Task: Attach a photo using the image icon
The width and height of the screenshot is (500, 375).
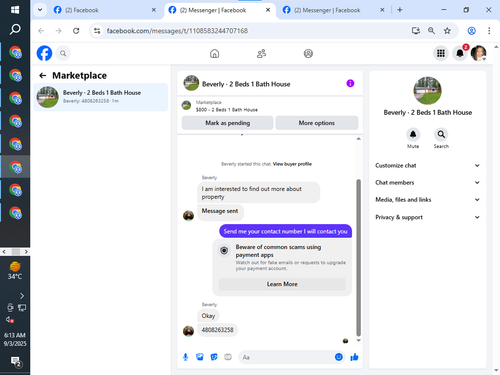Action: coord(200,357)
